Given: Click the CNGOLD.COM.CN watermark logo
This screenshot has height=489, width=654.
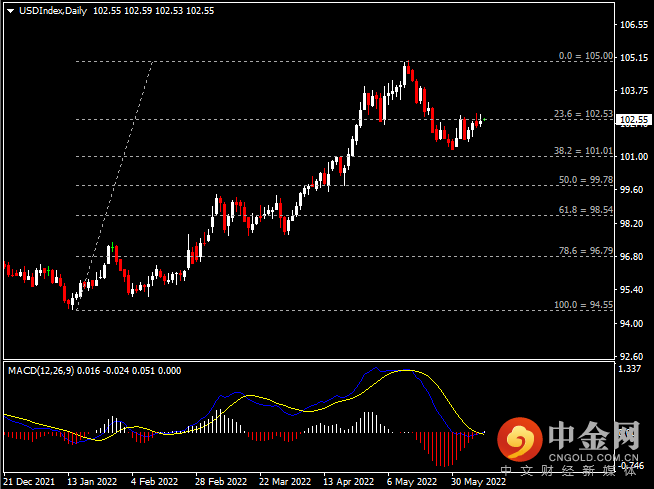Looking at the screenshot, I should pos(568,441).
